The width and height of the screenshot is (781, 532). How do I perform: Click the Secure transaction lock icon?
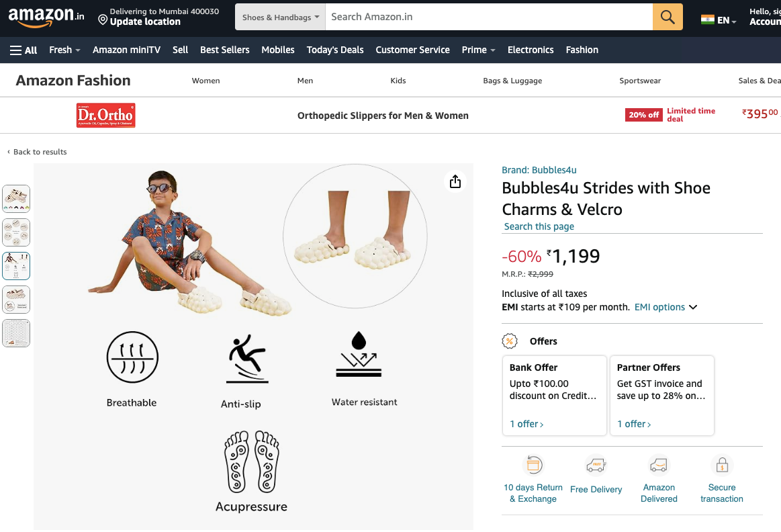coord(722,465)
